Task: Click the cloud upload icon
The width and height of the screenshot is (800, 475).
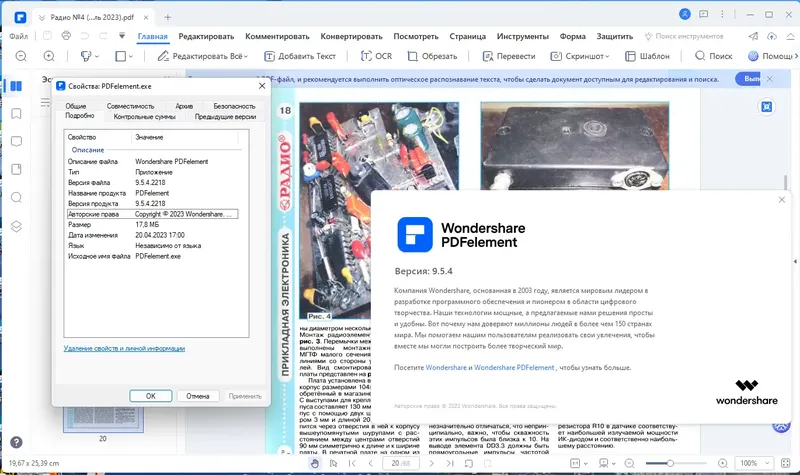Action: 771,36
